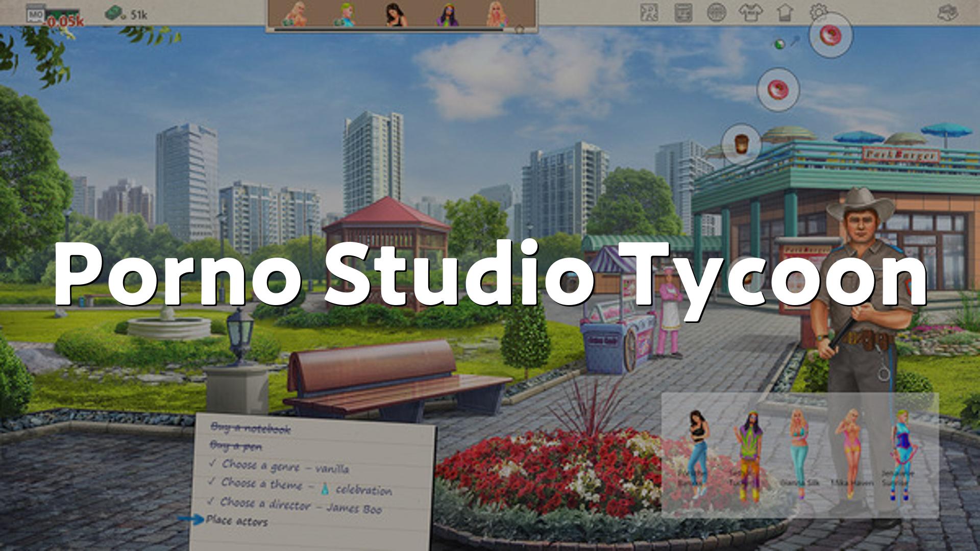Click the crossed-out 'Buy a pen' line
The image size is (980, 551).
pos(236,446)
